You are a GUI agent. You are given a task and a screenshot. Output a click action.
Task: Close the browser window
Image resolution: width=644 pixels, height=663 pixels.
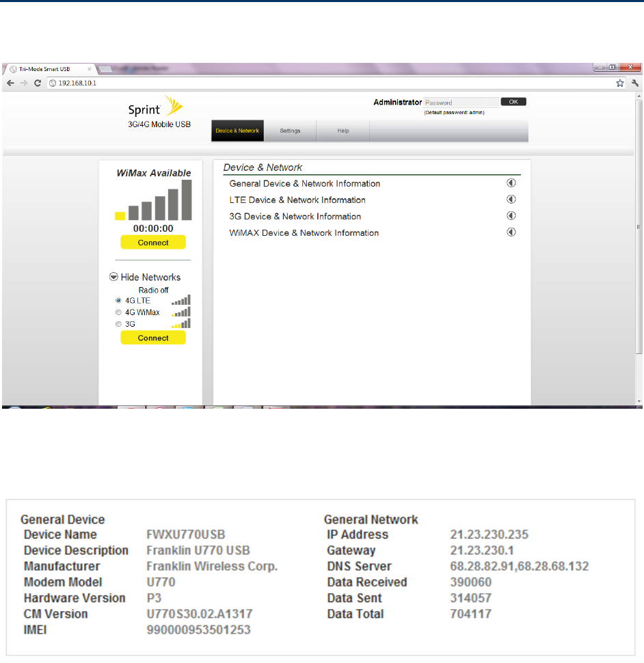[630, 67]
